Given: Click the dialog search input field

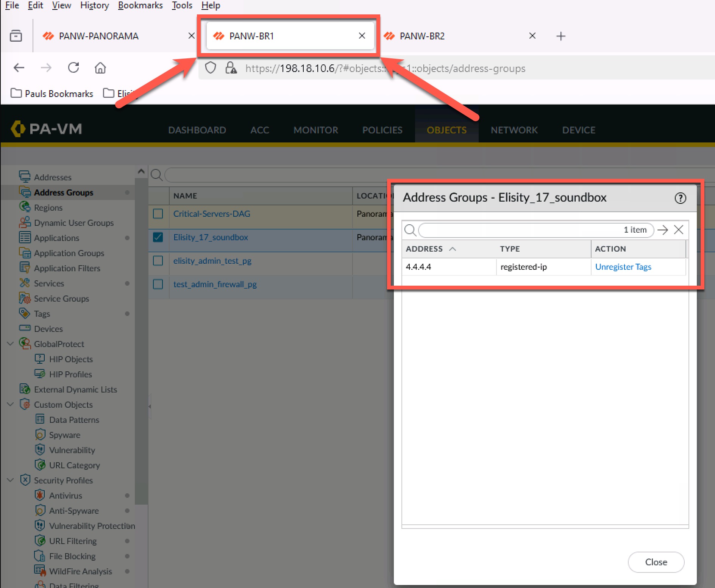Looking at the screenshot, I should [x=536, y=230].
